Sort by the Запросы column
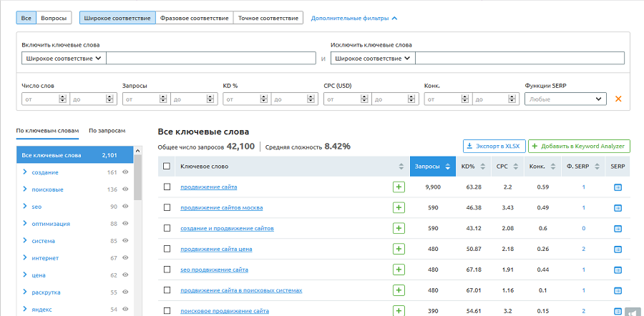The height and width of the screenshot is (316, 644). [433, 167]
